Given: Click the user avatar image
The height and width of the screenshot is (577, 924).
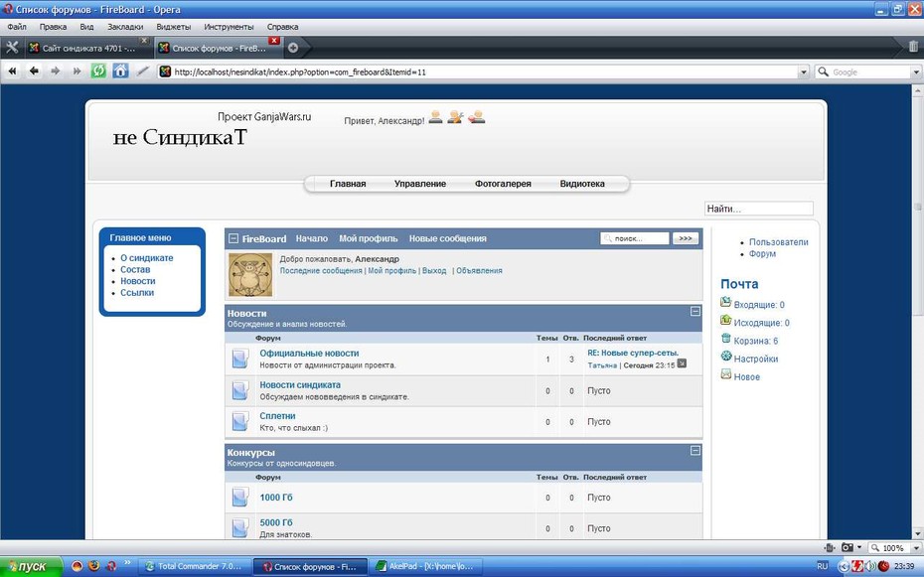Looking at the screenshot, I should (250, 274).
